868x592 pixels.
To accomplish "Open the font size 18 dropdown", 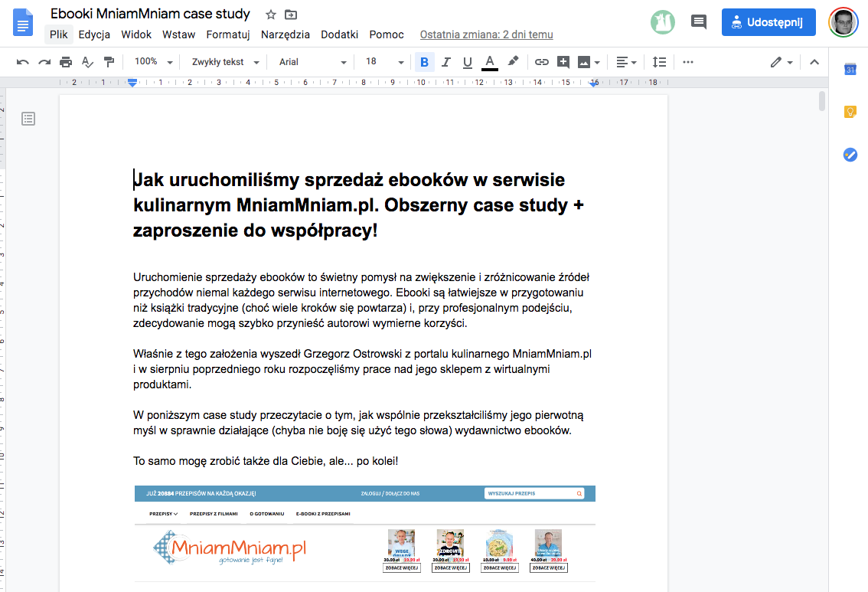I will pos(384,61).
